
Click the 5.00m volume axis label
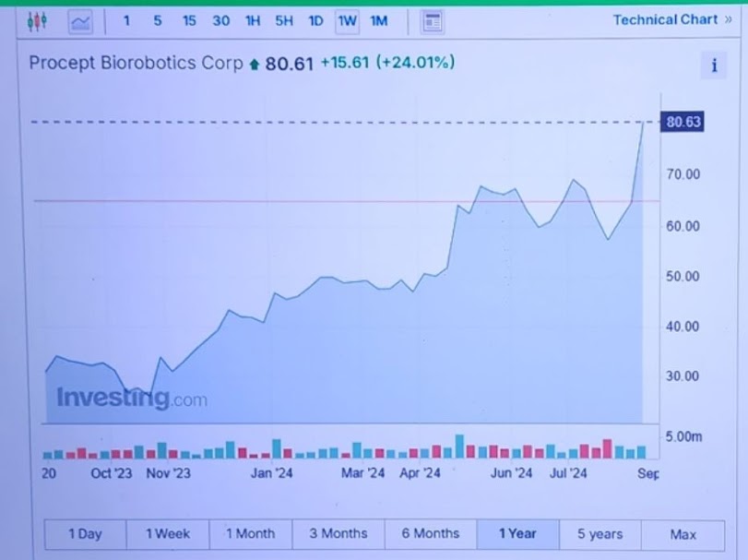coord(683,437)
